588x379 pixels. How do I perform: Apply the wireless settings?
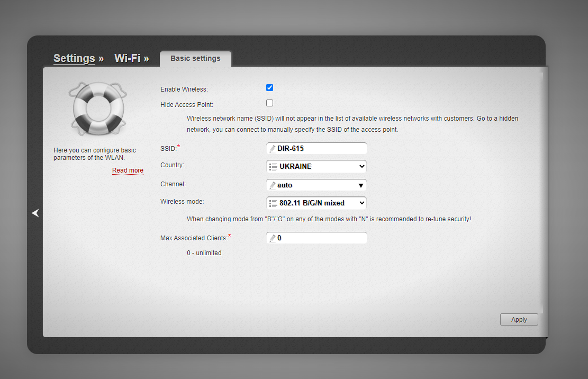coord(519,319)
